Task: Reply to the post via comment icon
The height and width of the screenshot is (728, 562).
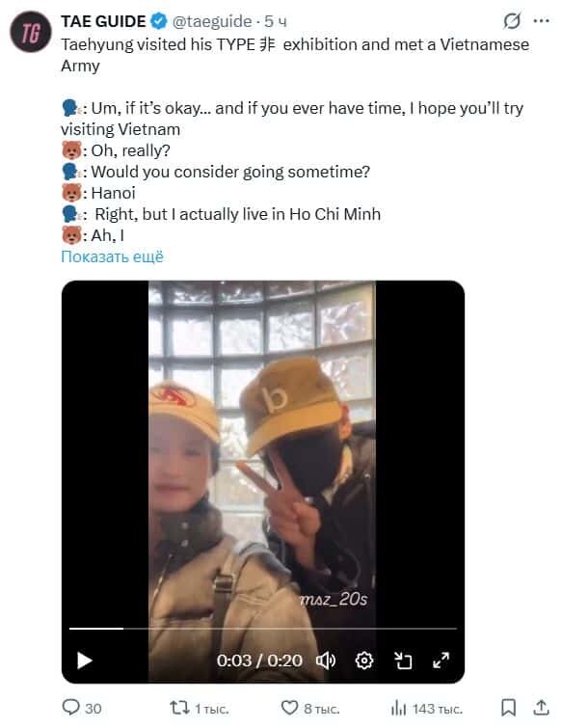Action: (82, 708)
